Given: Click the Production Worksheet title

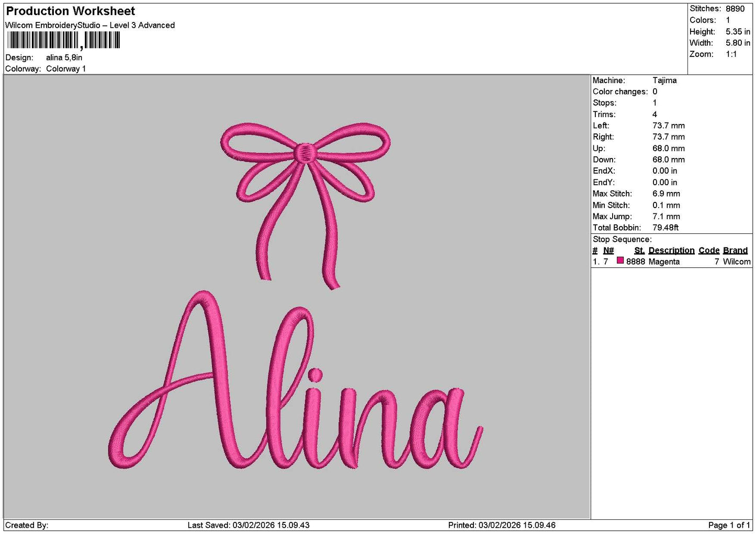Looking at the screenshot, I should tap(70, 11).
